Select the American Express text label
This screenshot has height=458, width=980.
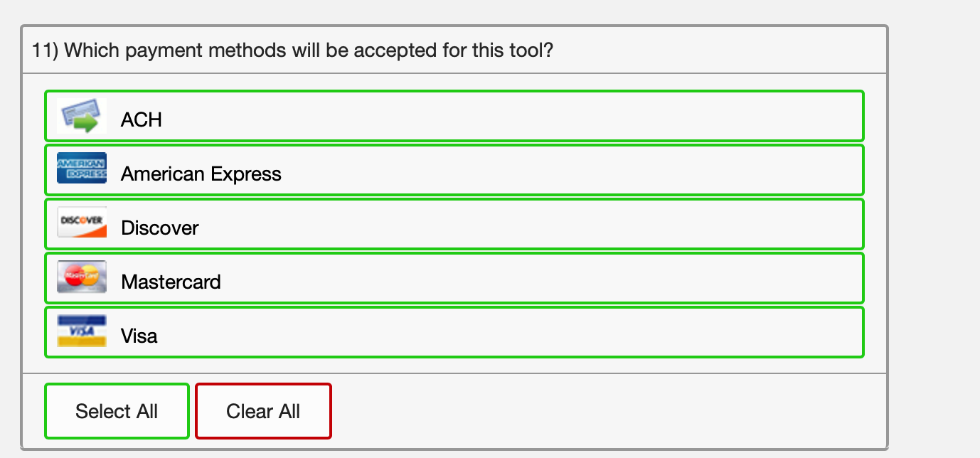pos(201,174)
